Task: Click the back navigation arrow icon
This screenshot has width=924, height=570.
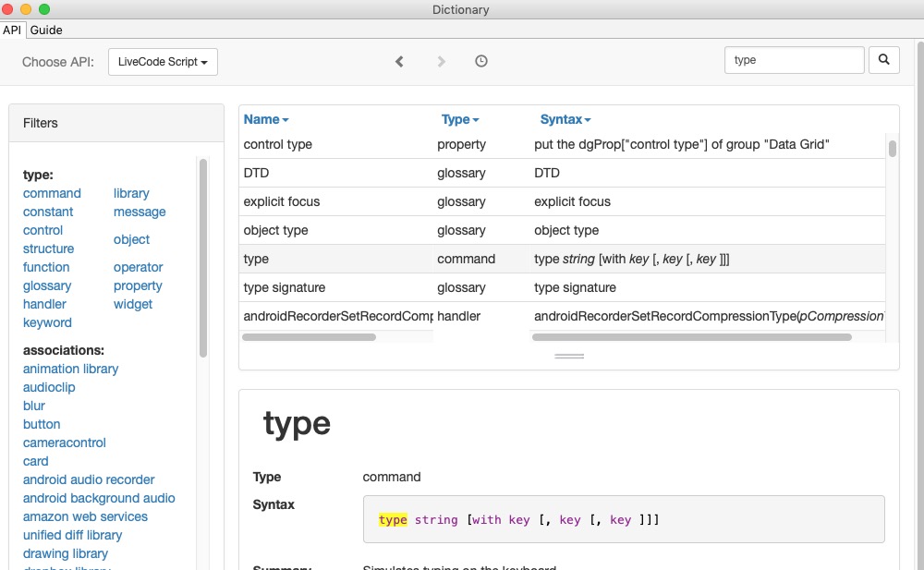Action: pyautogui.click(x=399, y=62)
